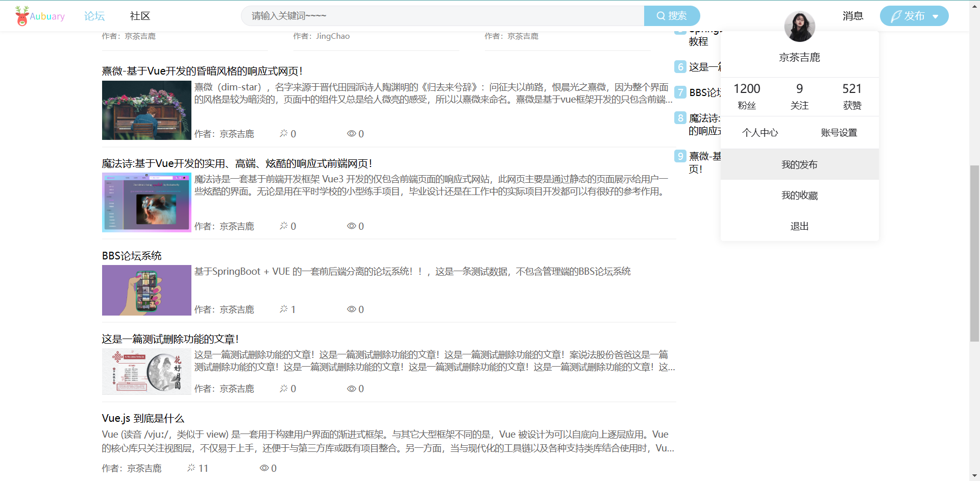This screenshot has width=980, height=481.
Task: Switch to the 论坛 tab
Action: [x=94, y=16]
